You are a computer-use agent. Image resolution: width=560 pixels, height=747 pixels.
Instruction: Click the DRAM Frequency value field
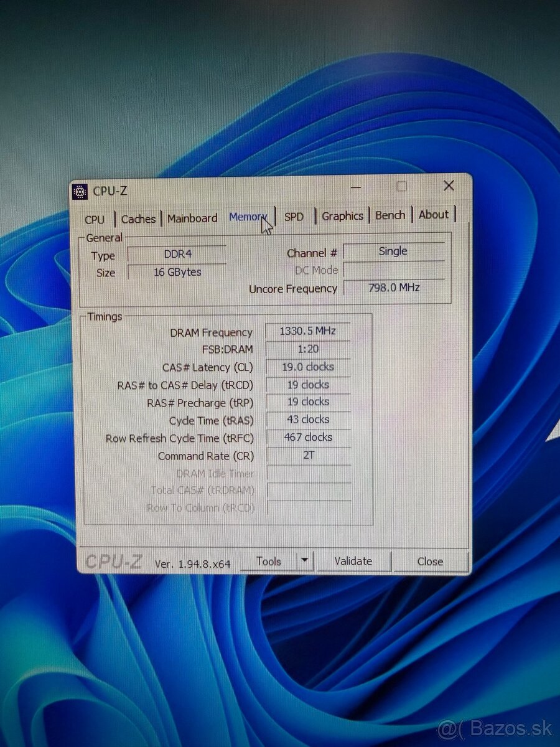(x=307, y=331)
